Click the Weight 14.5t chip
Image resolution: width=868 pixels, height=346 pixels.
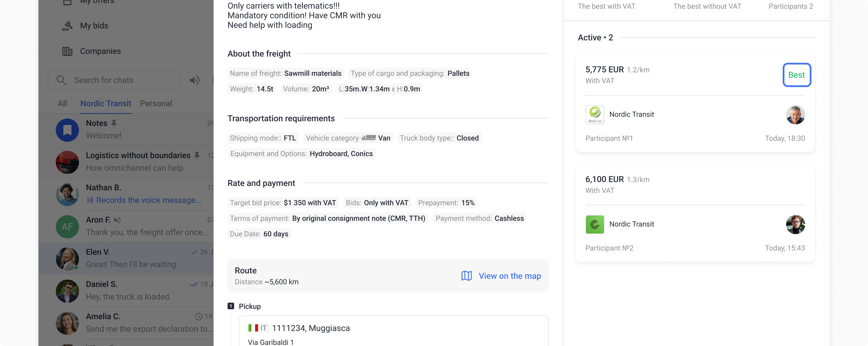(251, 89)
